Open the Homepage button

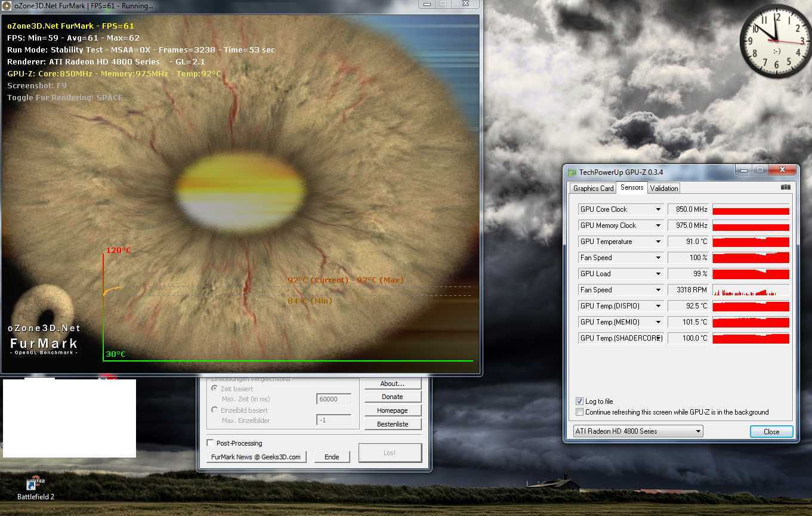393,410
